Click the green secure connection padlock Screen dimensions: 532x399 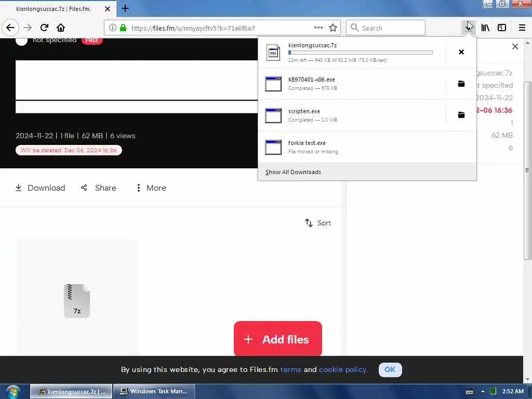pyautogui.click(x=123, y=28)
